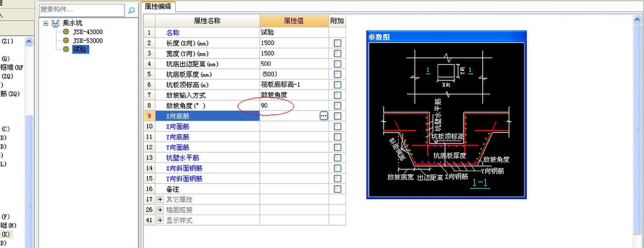Select the 坑壁水平筋 property name
Image resolution: width=644 pixels, height=248 pixels.
(x=183, y=158)
